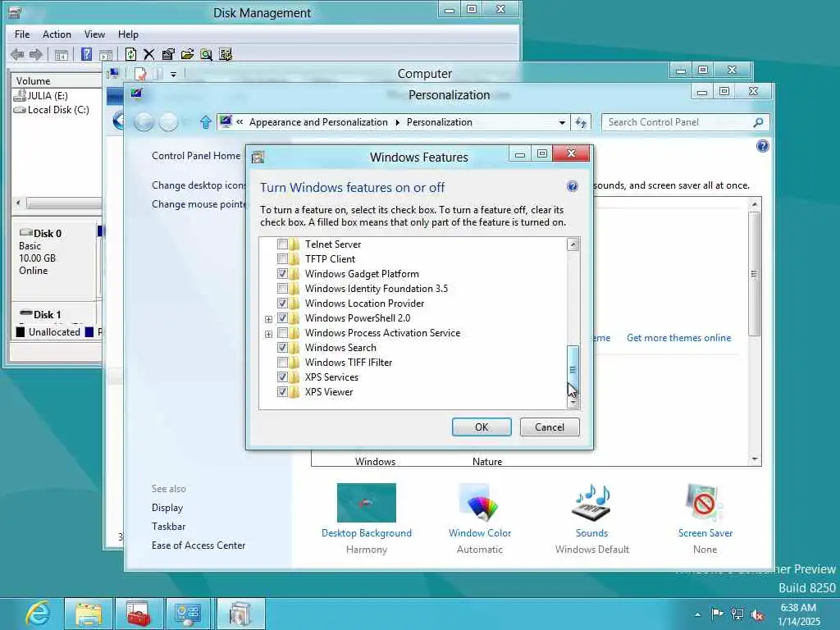This screenshot has width=840, height=630.
Task: Open the Action menu in Disk Management
Action: click(x=57, y=34)
